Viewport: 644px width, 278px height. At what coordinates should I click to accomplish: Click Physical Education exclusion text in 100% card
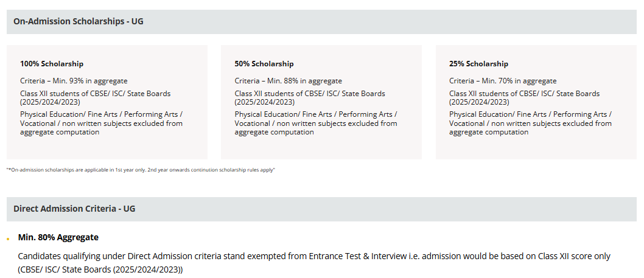pyautogui.click(x=102, y=123)
